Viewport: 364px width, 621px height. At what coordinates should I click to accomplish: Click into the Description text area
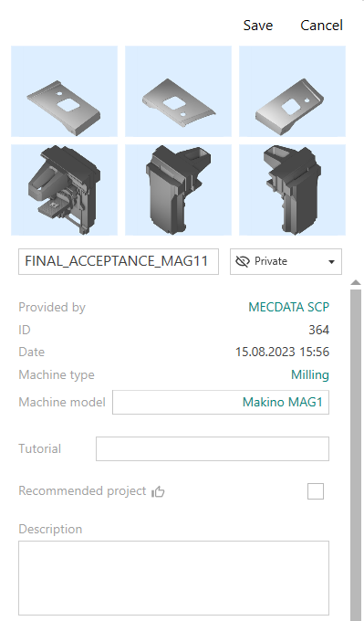tap(173, 578)
